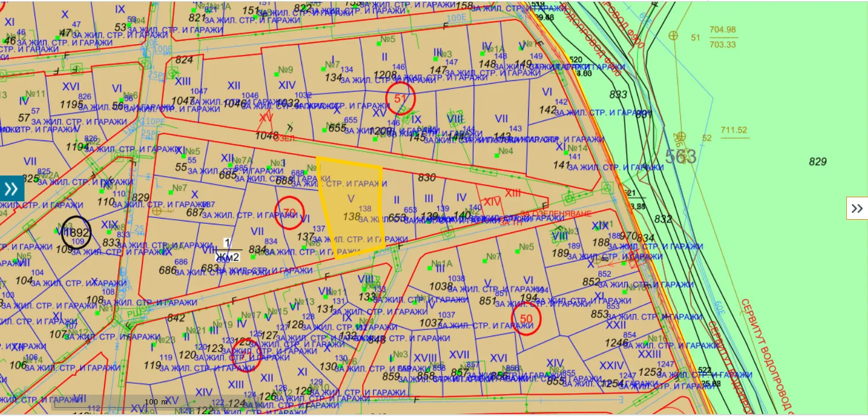Click the italic parcel number 1208
Viewport: 868px width, 417px height.
(385, 75)
